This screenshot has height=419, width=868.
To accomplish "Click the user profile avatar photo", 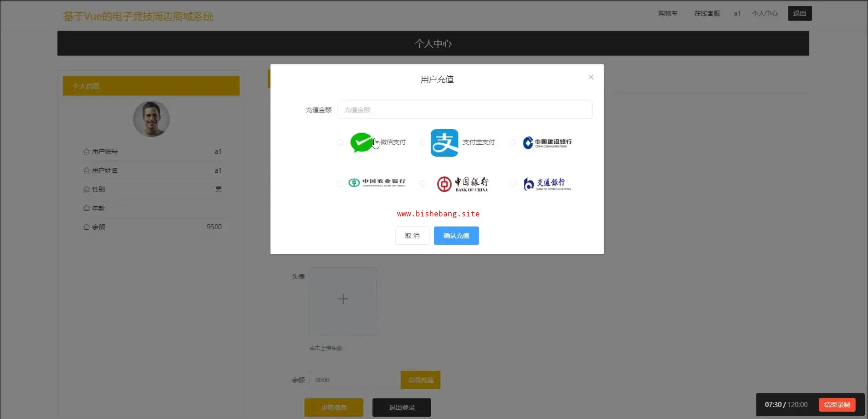I will pyautogui.click(x=151, y=119).
